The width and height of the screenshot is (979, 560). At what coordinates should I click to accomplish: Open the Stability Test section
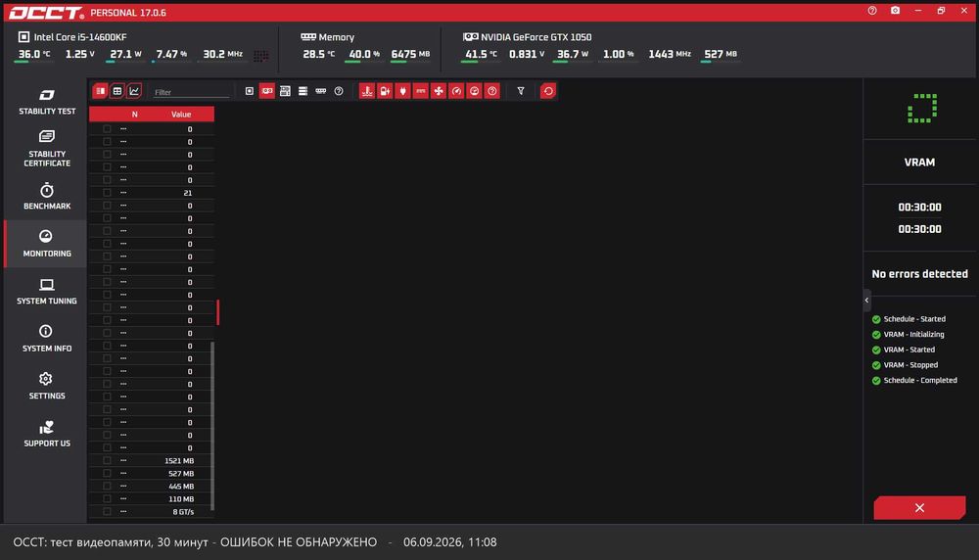point(46,102)
